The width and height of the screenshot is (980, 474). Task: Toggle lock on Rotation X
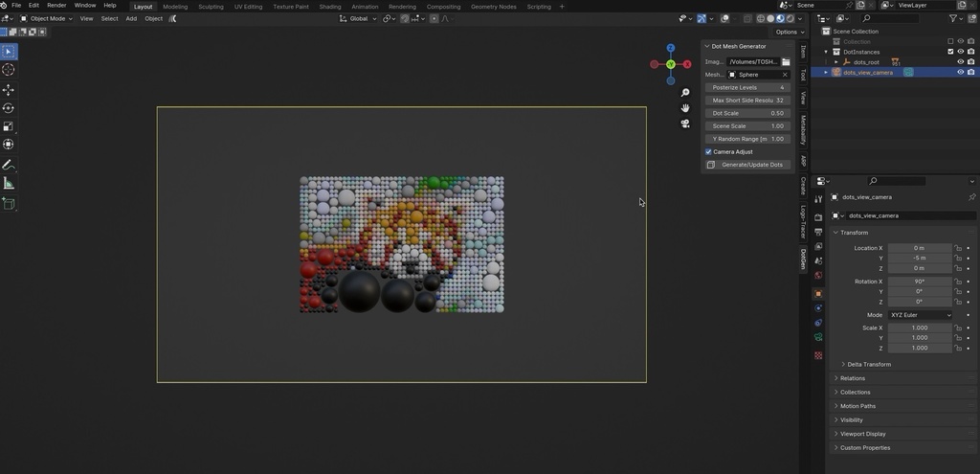tap(957, 282)
